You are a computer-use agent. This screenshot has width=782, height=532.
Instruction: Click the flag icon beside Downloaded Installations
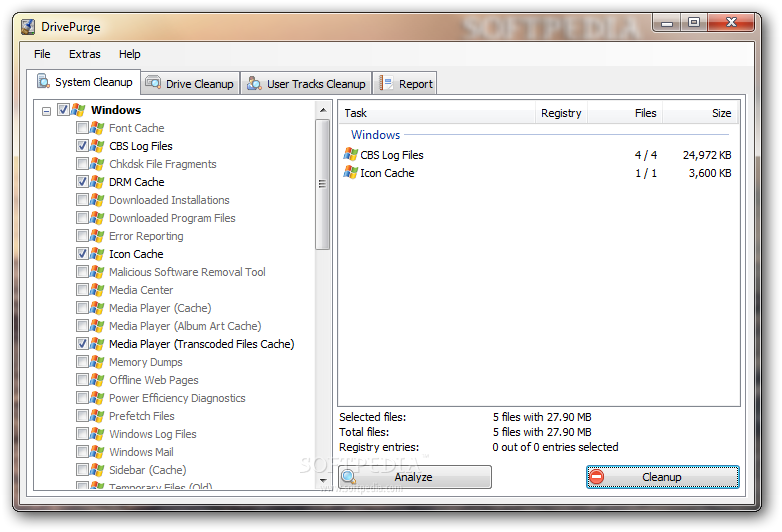pos(97,200)
